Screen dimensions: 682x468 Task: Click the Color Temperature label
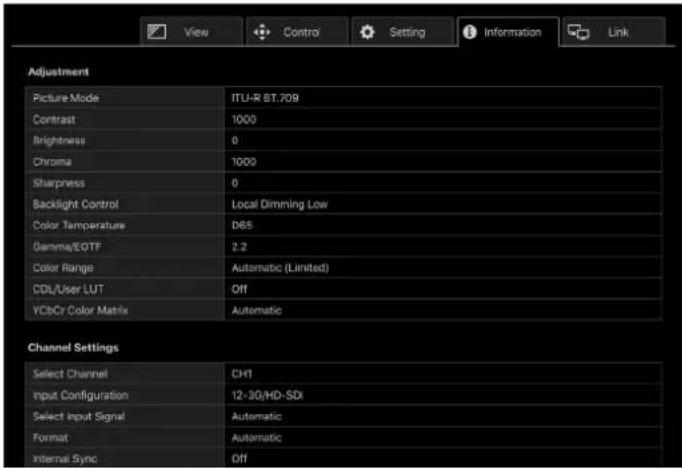[x=79, y=225]
